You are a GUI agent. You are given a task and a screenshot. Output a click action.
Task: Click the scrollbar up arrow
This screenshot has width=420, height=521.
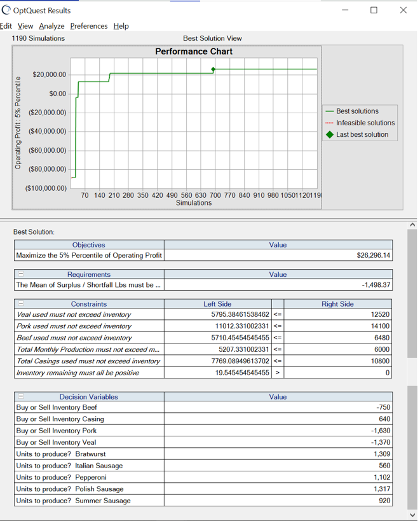tap(412, 225)
